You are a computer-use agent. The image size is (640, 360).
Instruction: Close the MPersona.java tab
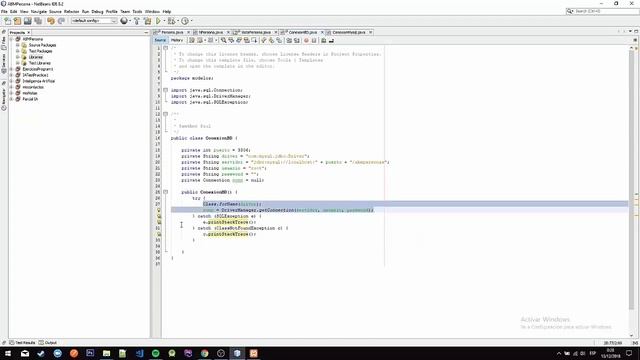(228, 32)
